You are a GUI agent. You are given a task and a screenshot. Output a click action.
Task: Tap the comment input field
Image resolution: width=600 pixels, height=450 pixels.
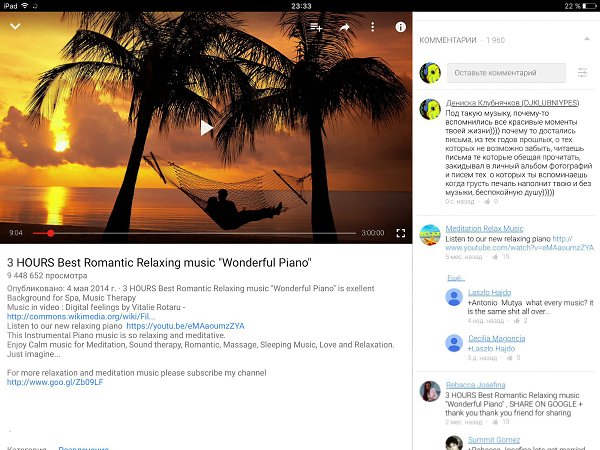point(506,73)
